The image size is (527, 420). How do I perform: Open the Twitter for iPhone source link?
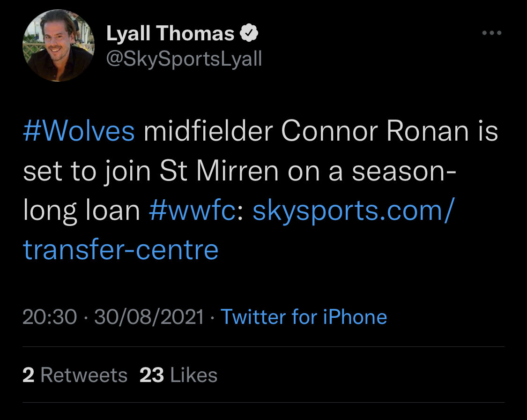pos(304,317)
